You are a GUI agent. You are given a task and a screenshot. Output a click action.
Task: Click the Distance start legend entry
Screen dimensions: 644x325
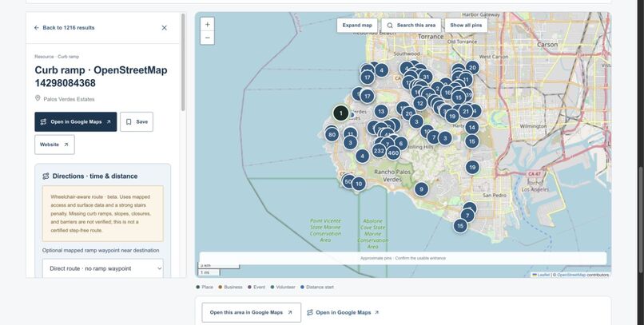316,287
